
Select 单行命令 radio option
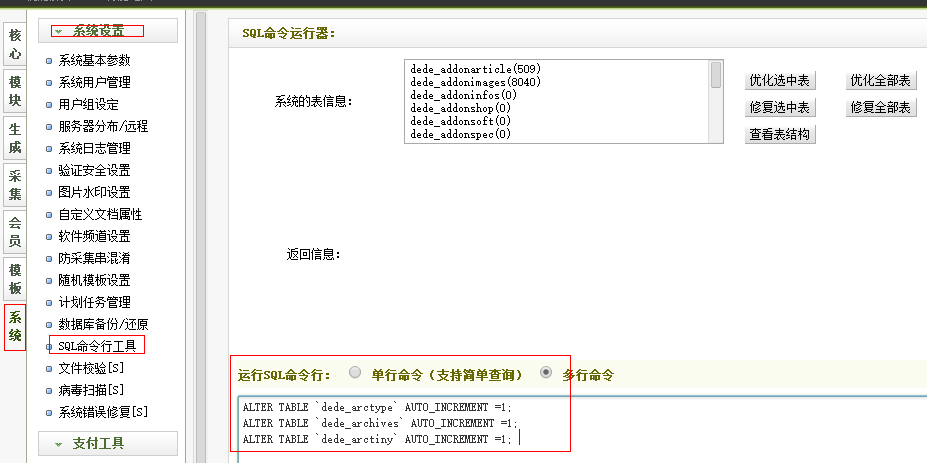(x=355, y=374)
